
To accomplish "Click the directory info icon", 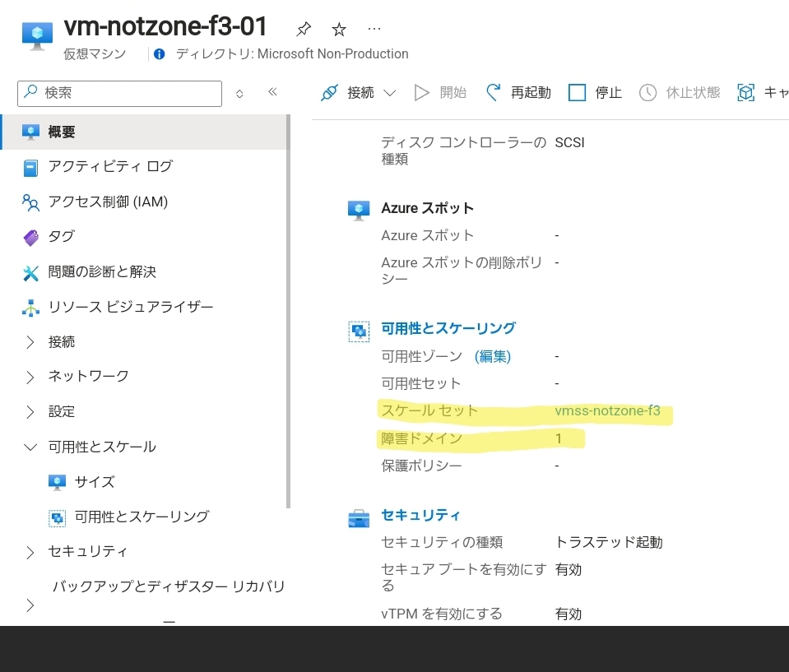I will 159,53.
